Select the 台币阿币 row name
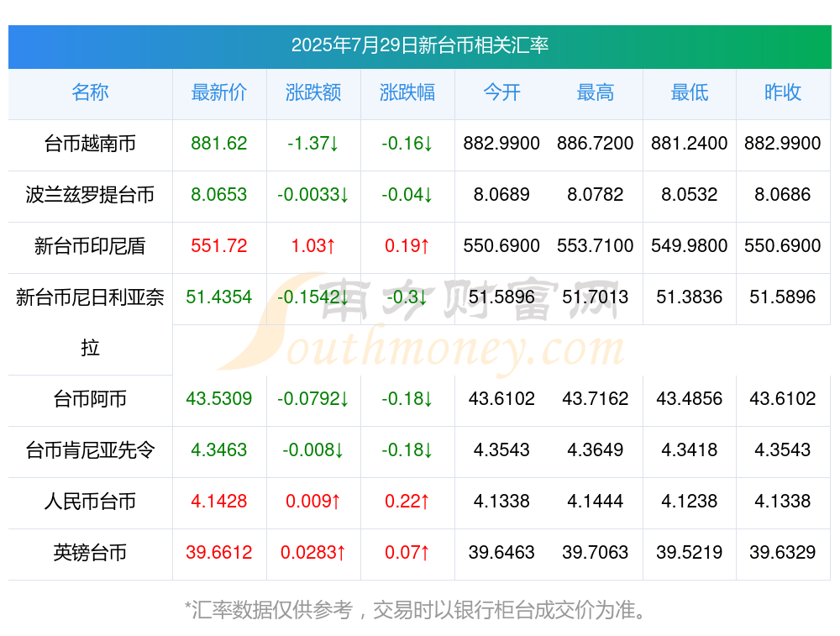This screenshot has width=840, height=636. [x=90, y=398]
